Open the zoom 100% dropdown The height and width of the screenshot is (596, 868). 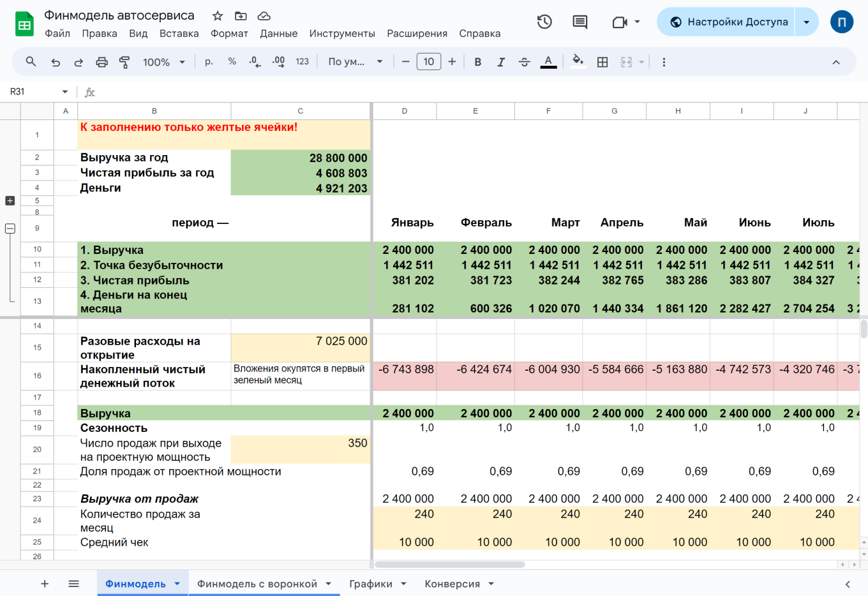point(163,62)
